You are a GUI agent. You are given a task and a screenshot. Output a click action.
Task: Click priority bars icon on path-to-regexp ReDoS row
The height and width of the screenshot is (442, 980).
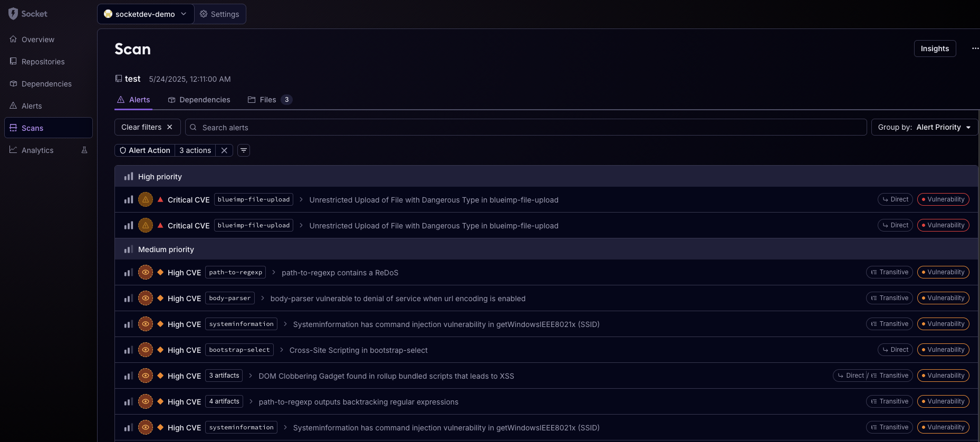click(129, 272)
